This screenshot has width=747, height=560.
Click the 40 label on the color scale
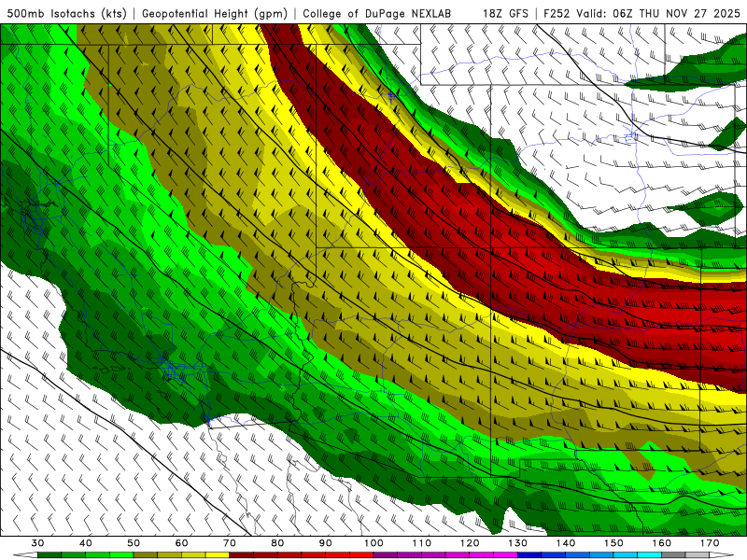click(x=86, y=543)
